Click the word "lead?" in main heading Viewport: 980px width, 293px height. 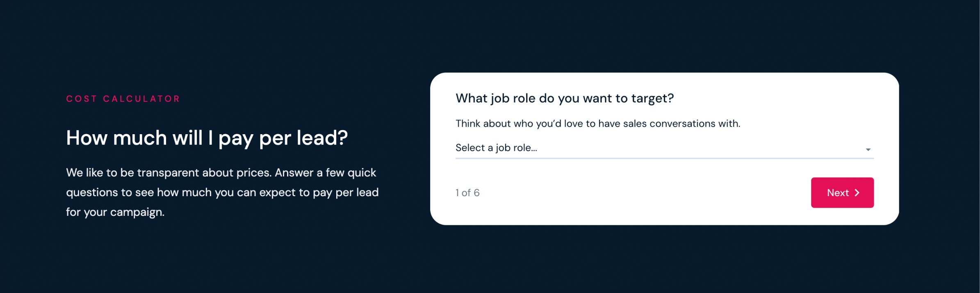[x=322, y=138]
